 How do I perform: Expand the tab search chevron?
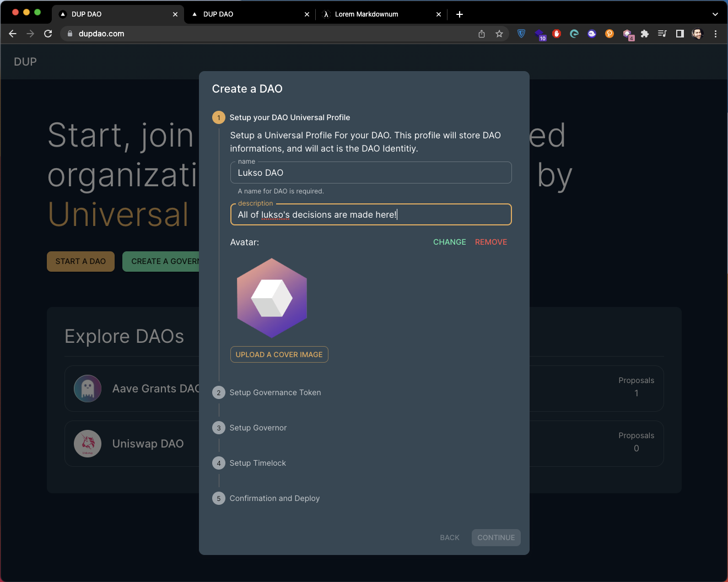tap(715, 14)
